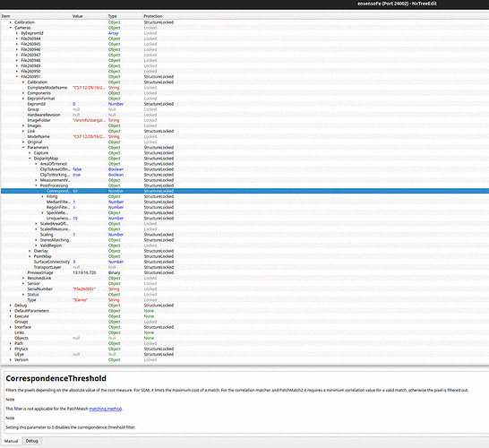The width and height of the screenshot is (489, 448).
Task: Select the Original tree item
Action: click(x=35, y=142)
